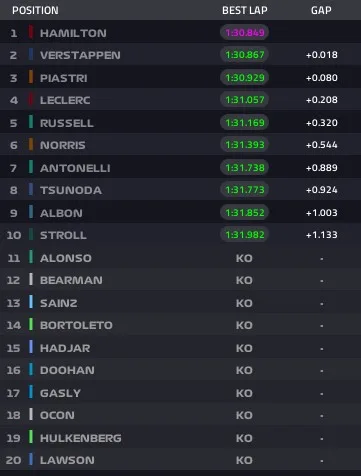This screenshot has width=361, height=476.
Task: Click position number 20 beside Lawson
Action: coord(13,460)
